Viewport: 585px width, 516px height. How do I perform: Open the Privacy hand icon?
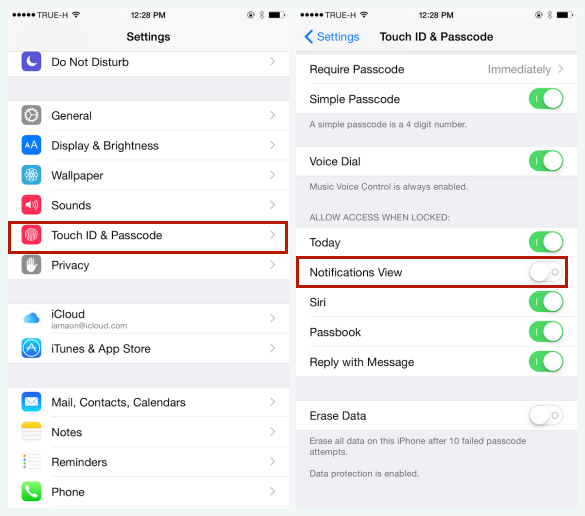31,265
